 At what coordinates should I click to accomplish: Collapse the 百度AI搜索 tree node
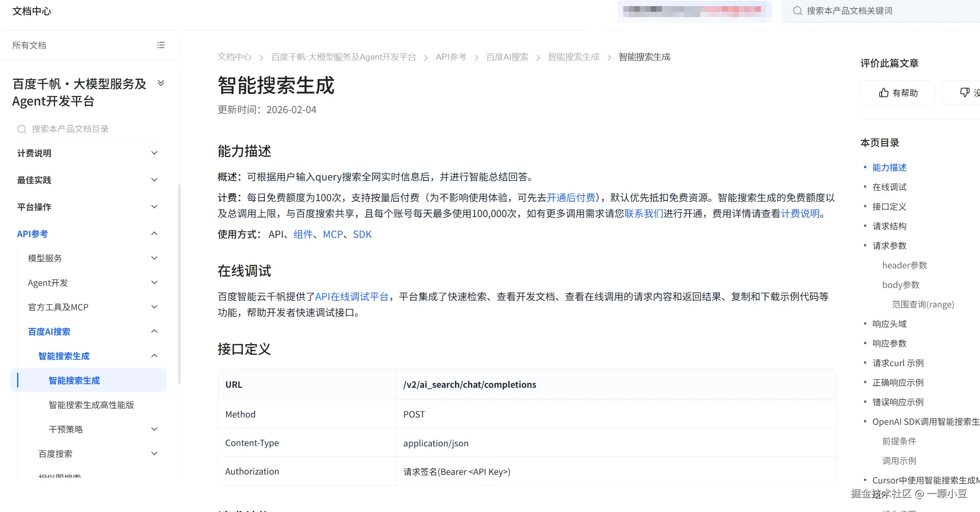(x=154, y=332)
